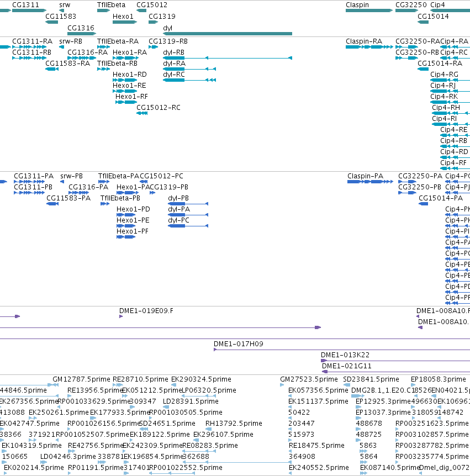Select the long dyl gene bar
This screenshot has width=470, height=476.
coord(228,34)
